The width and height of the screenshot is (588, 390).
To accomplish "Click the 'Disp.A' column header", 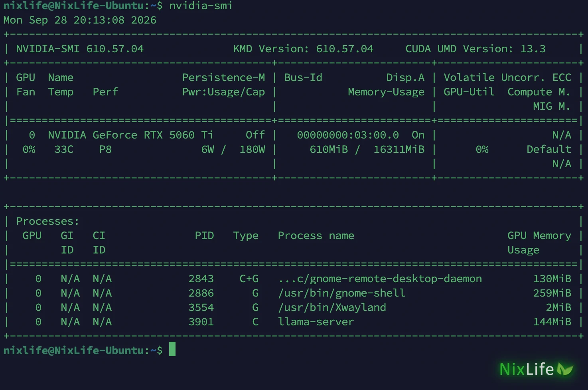I will click(405, 77).
